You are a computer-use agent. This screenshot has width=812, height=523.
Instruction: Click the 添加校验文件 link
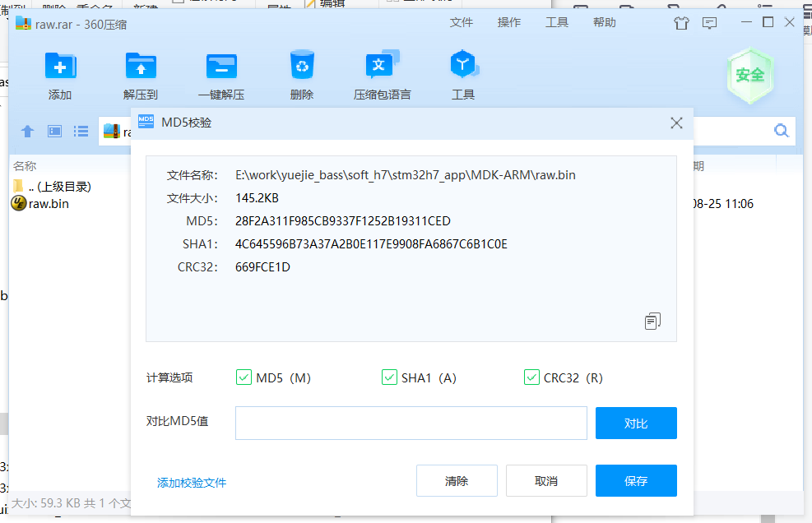coord(192,484)
